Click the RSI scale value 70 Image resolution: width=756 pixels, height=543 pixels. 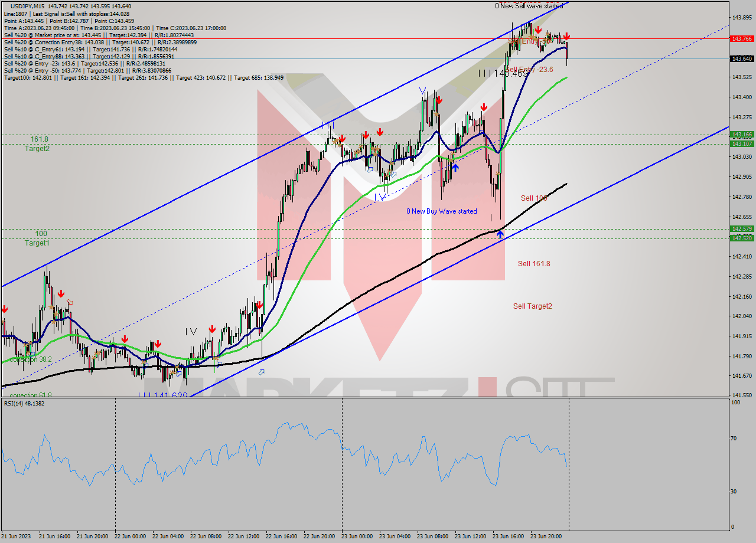tap(735, 438)
